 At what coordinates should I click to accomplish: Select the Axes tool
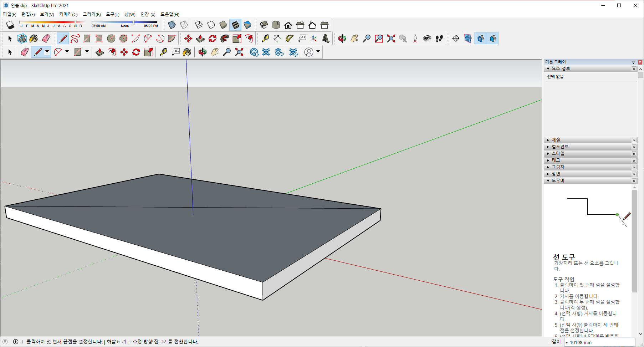tap(314, 39)
